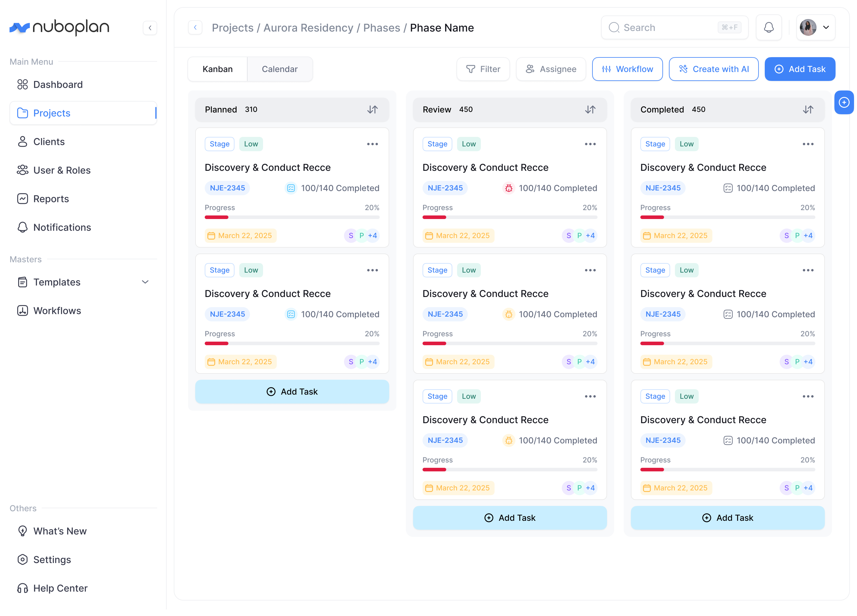Click progress bar on first Planned card
The height and width of the screenshot is (616, 857).
[x=292, y=217]
